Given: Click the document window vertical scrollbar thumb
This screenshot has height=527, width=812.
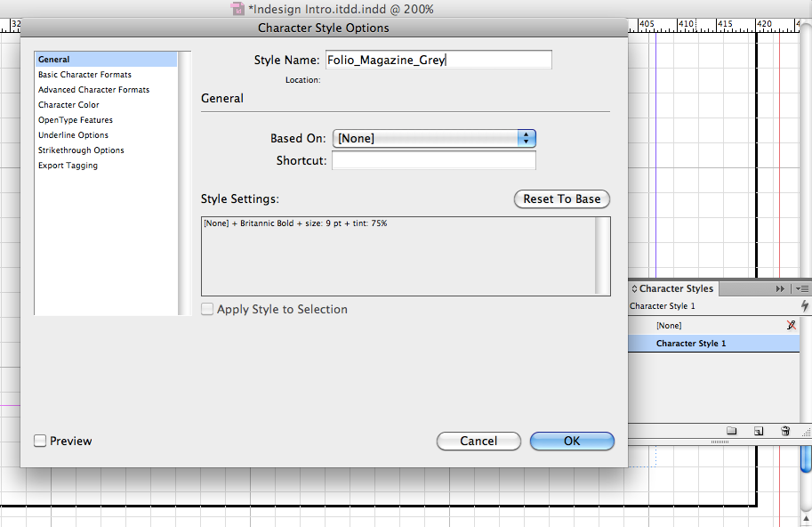Looking at the screenshot, I should click(806, 458).
